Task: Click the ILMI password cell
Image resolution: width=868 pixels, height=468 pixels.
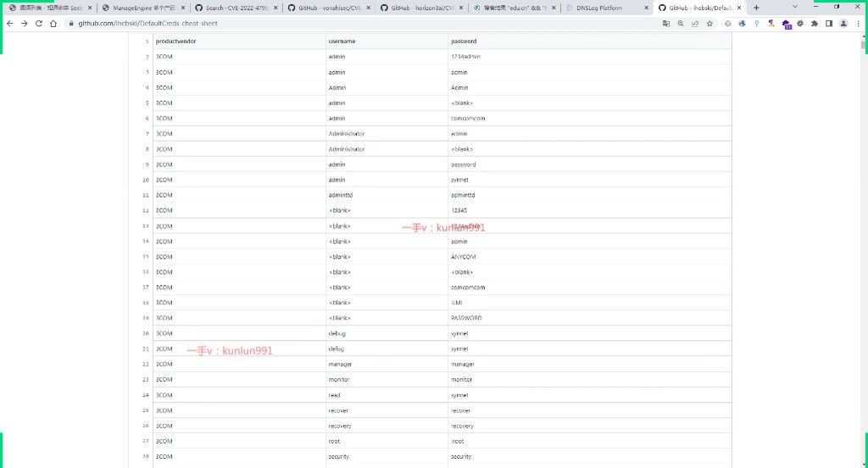Action: (590, 303)
